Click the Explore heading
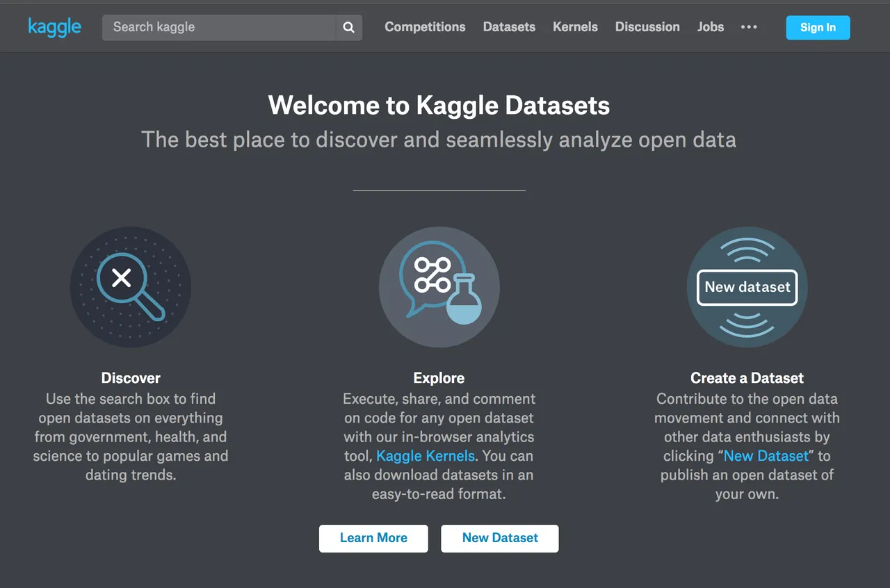890x588 pixels. coord(439,378)
